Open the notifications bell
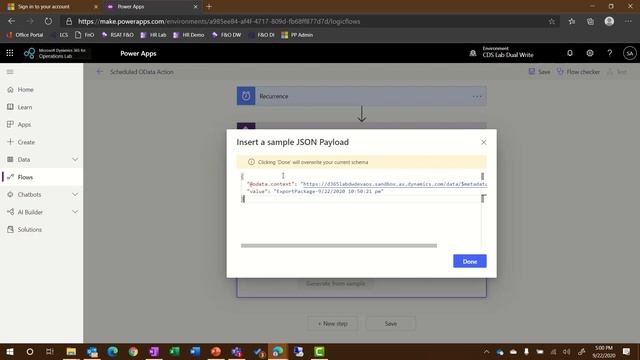The height and width of the screenshot is (360, 640). 570,53
